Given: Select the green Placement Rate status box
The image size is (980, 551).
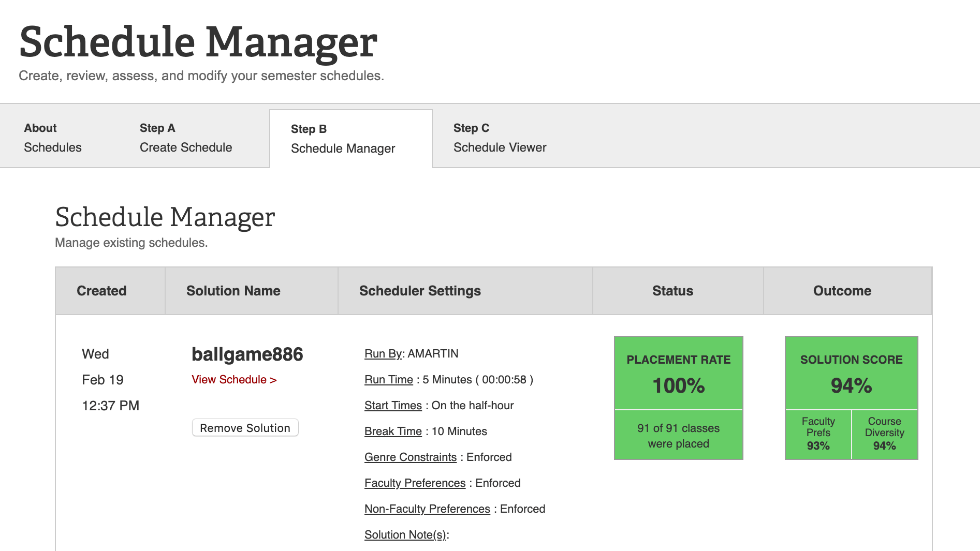Looking at the screenshot, I should pyautogui.click(x=678, y=397).
